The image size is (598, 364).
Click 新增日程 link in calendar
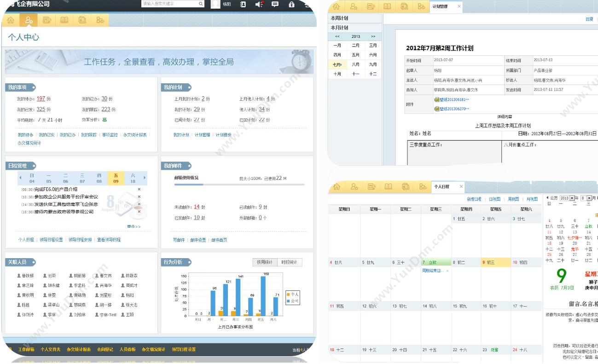click(x=474, y=199)
